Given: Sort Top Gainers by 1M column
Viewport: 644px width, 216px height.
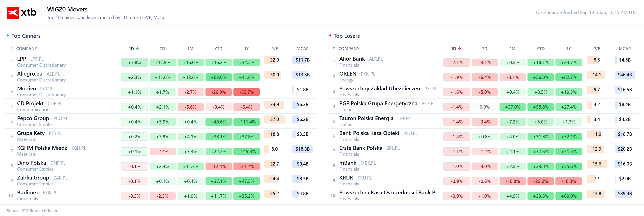Looking at the screenshot, I should 190,49.
